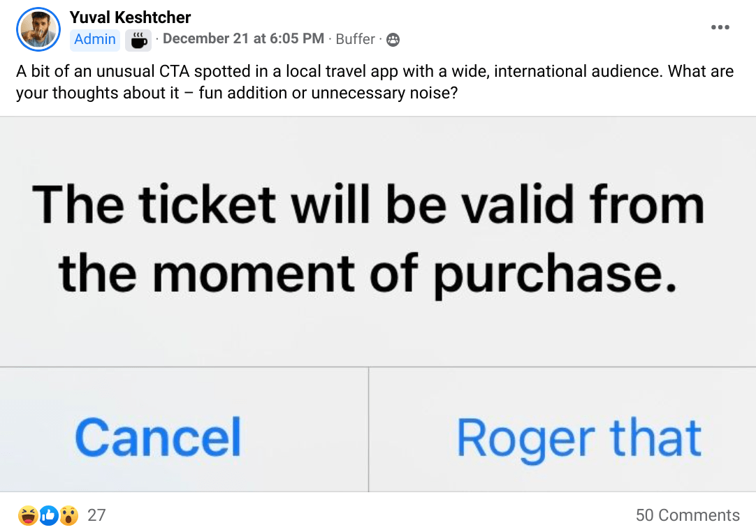
Task: Open the 50 Comments link
Action: click(688, 515)
